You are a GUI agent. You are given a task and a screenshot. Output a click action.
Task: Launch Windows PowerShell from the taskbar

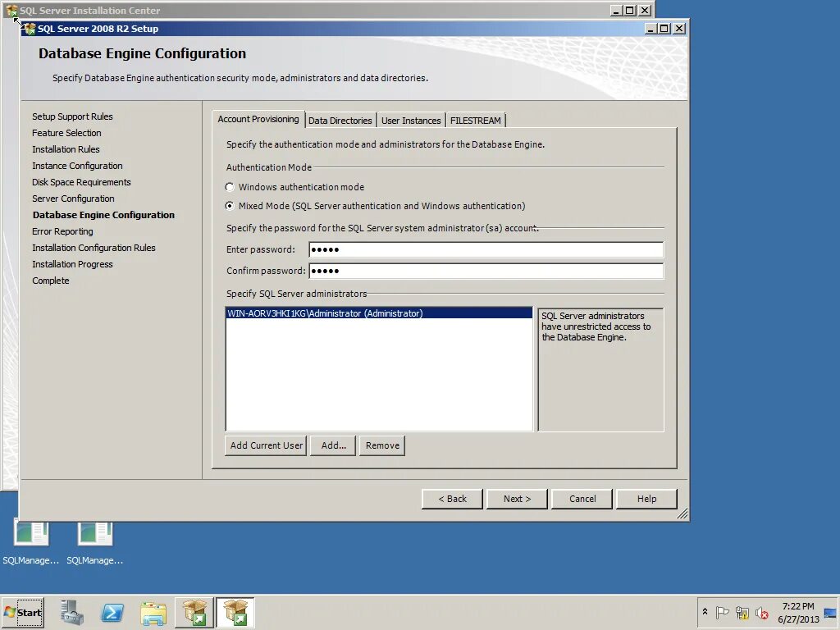pyautogui.click(x=112, y=613)
